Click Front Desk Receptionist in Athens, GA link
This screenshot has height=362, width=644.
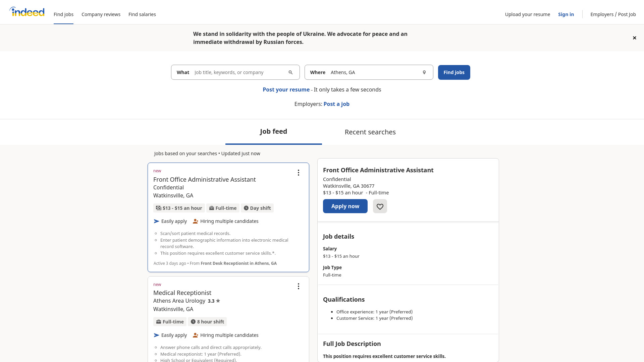tap(238, 263)
